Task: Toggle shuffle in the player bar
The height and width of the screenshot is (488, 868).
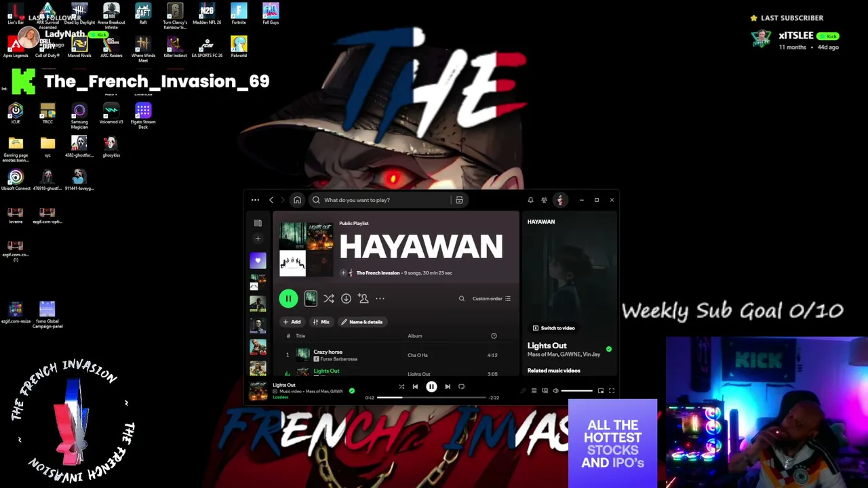Action: [x=401, y=386]
